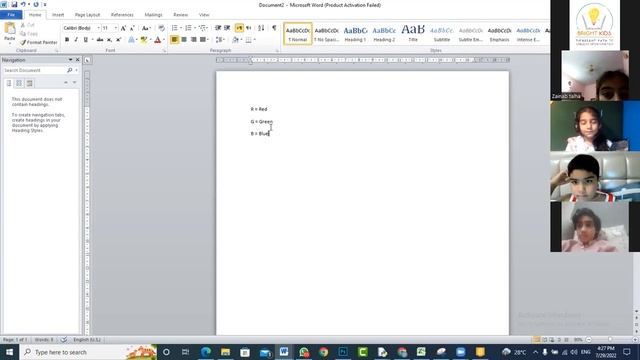Viewport: 640px width, 360px height.
Task: Toggle Underline formatting
Action: pos(85,40)
